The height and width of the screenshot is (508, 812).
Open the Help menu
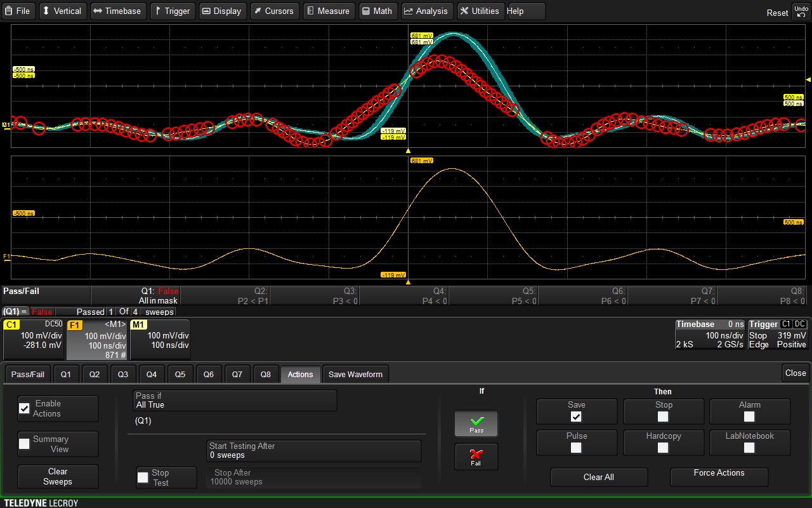[x=525, y=11]
